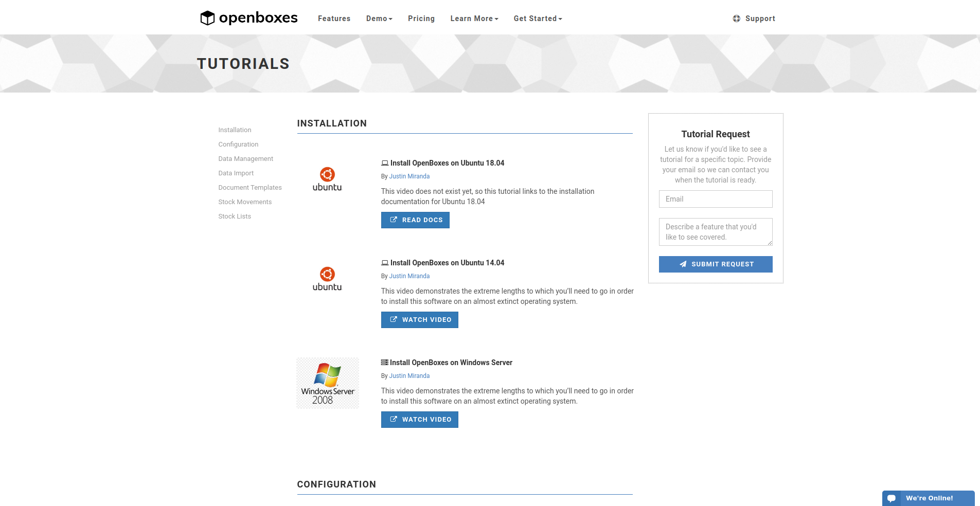Jump to Installation section in sidebar
The image size is (980, 506).
235,130
